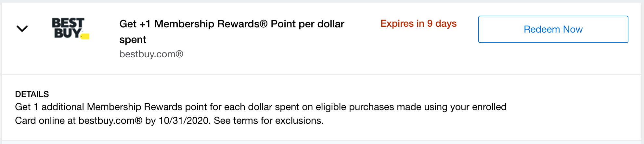Click the word "spent" on the title's second line

click(133, 40)
